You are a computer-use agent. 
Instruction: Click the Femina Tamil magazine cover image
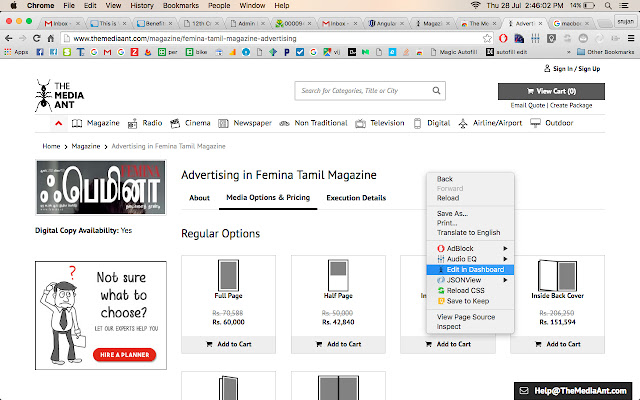click(x=101, y=187)
